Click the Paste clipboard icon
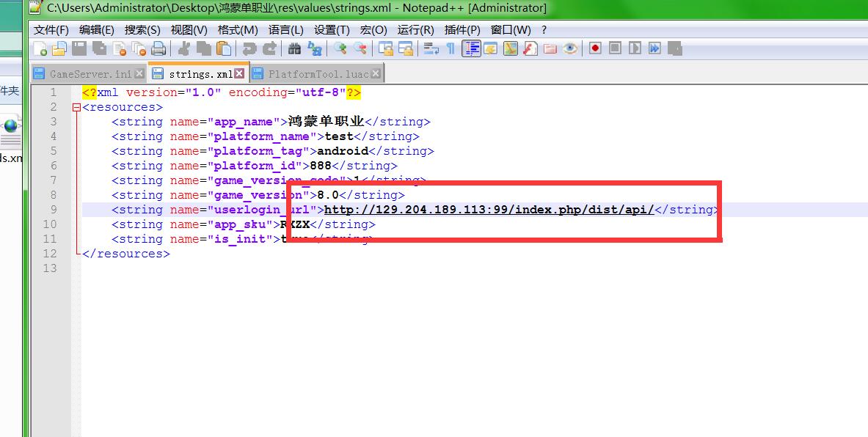 (224, 48)
